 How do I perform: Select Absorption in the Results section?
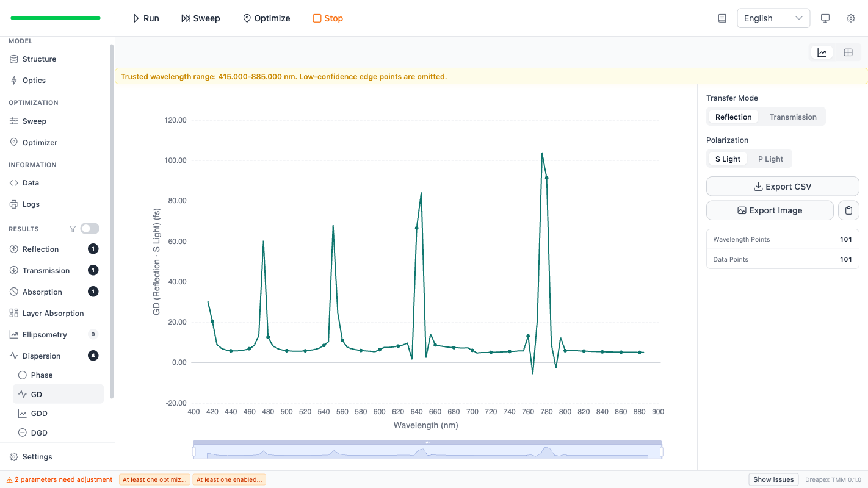click(40, 292)
